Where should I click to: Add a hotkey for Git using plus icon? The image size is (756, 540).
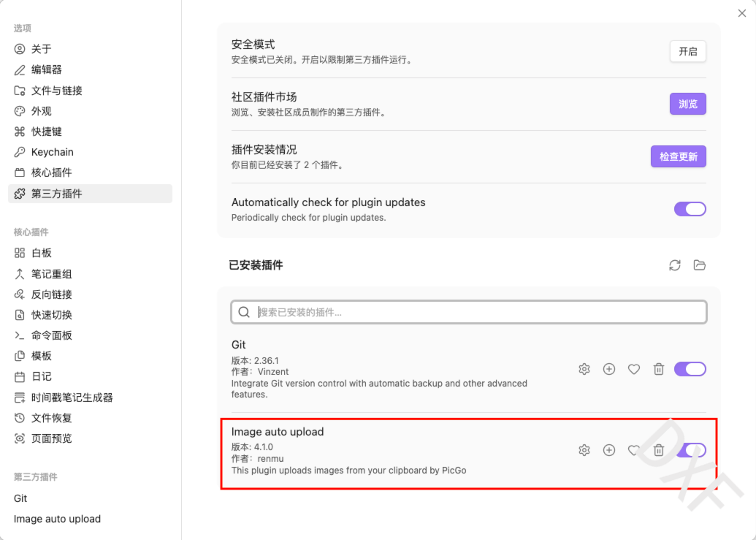coord(609,369)
